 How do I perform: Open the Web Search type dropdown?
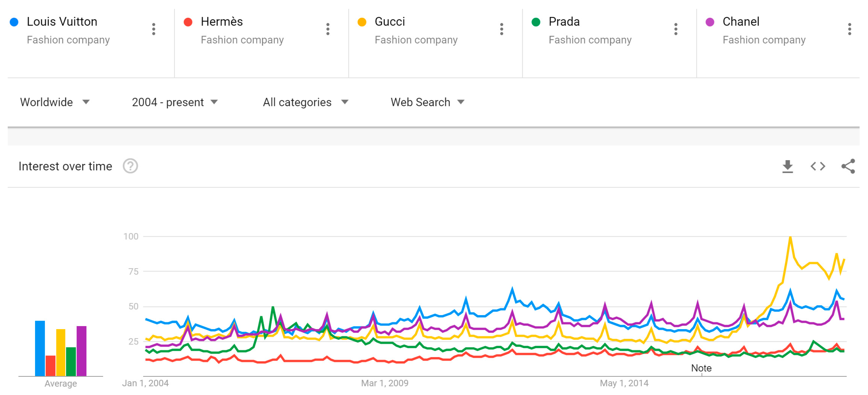pyautogui.click(x=427, y=102)
